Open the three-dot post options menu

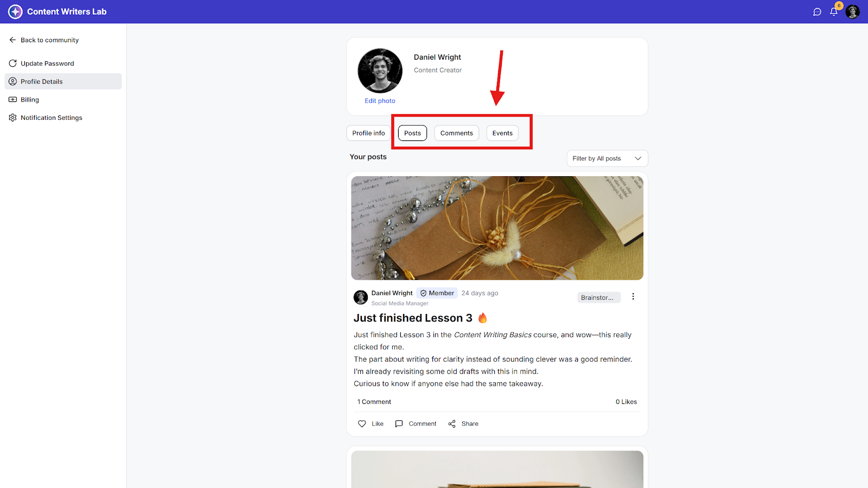633,297
